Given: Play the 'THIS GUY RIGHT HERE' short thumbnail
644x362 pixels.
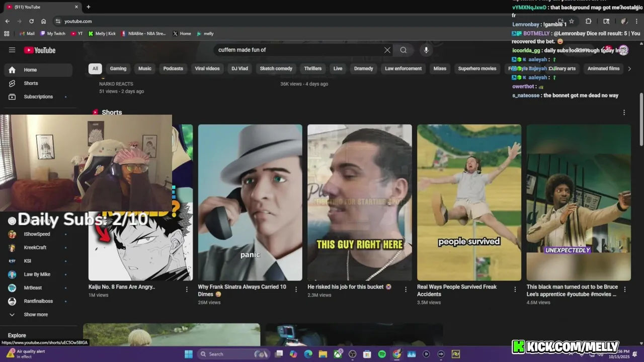Looking at the screenshot, I should coord(360,203).
